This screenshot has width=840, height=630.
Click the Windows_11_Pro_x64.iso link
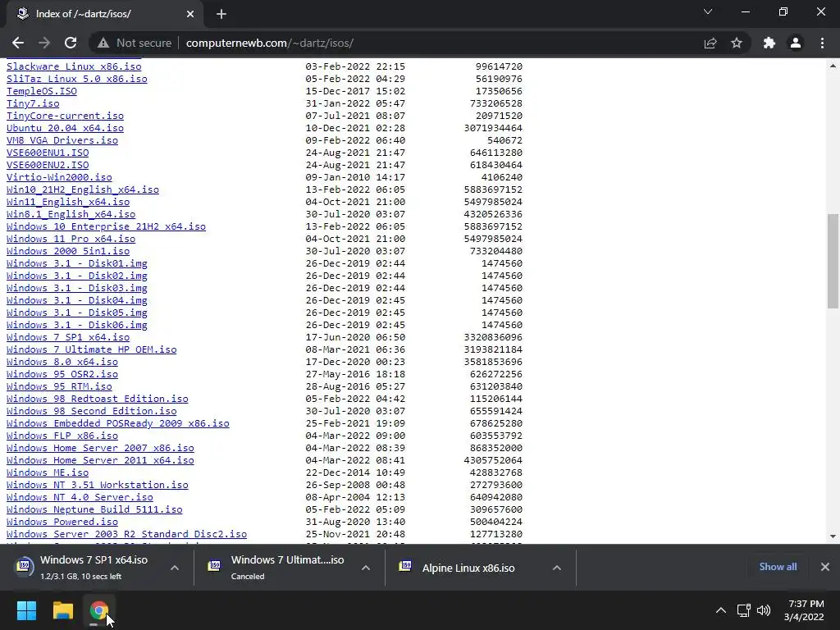pos(71,239)
